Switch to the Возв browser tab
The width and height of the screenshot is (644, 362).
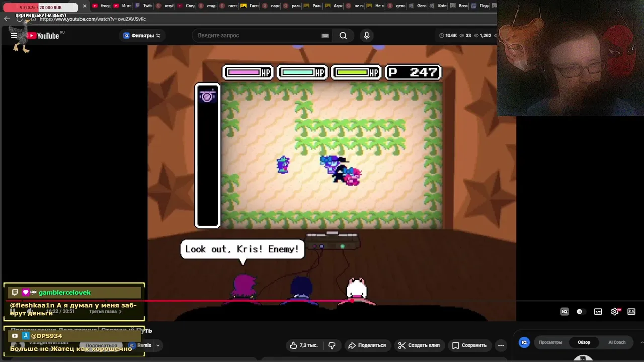[x=459, y=6]
